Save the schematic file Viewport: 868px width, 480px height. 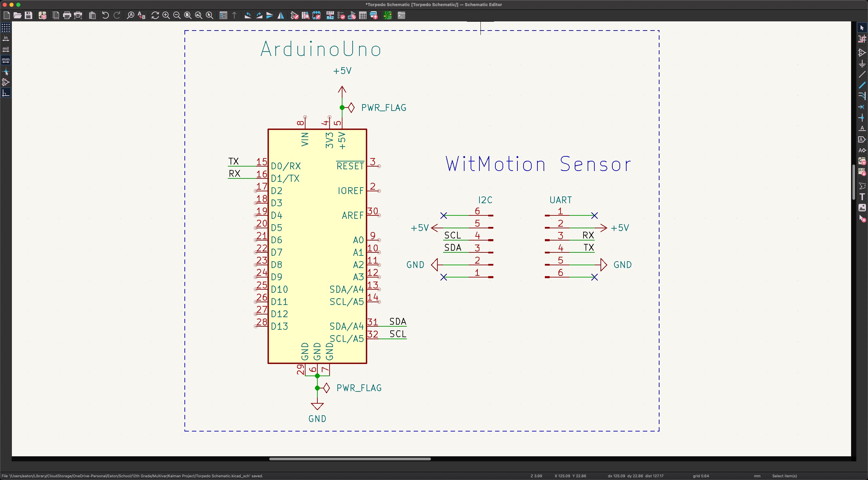click(28, 15)
